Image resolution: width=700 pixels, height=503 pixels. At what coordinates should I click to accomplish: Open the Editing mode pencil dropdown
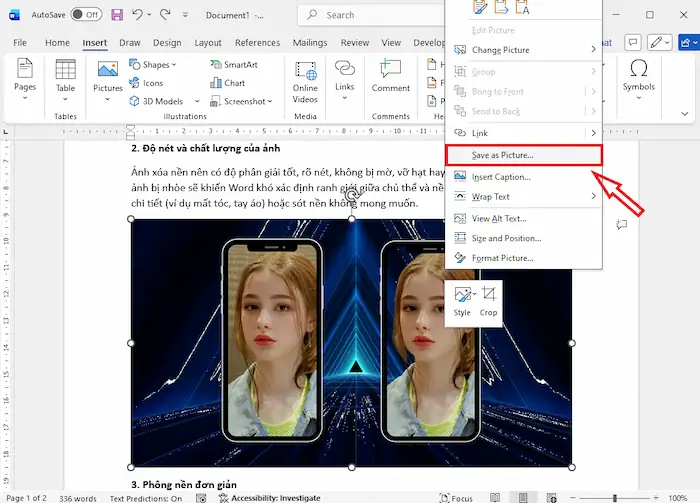point(660,42)
